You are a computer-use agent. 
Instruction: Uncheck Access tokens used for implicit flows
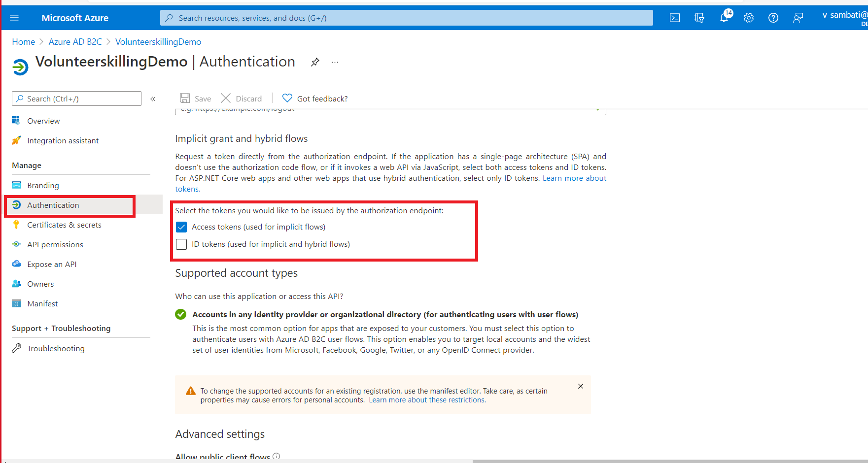pyautogui.click(x=181, y=227)
